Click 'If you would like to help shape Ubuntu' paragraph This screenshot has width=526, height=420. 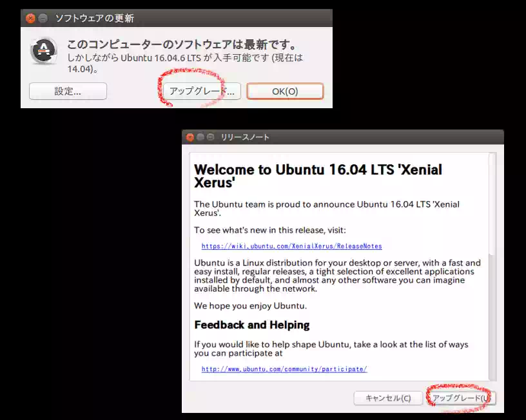pos(331,348)
